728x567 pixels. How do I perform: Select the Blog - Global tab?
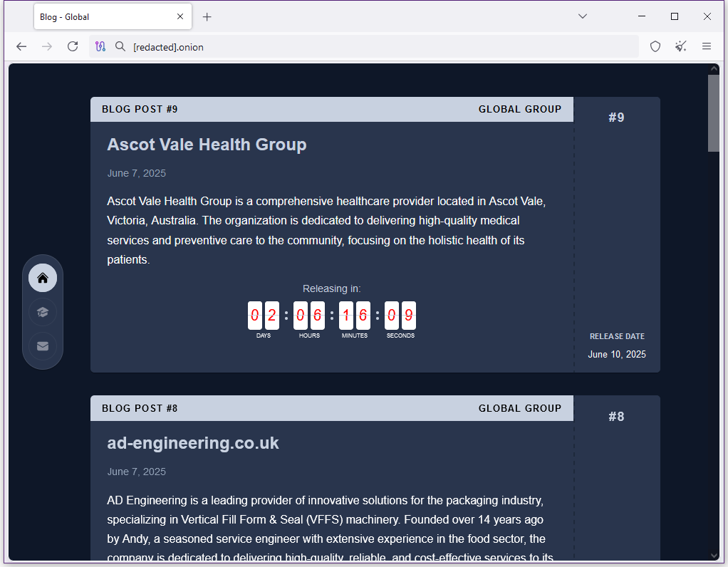point(113,16)
